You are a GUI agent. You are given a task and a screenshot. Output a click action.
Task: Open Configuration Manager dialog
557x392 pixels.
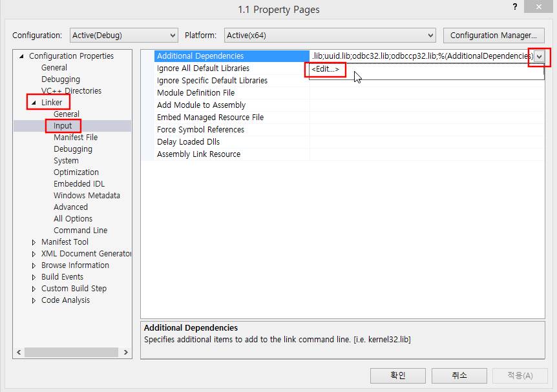point(494,36)
